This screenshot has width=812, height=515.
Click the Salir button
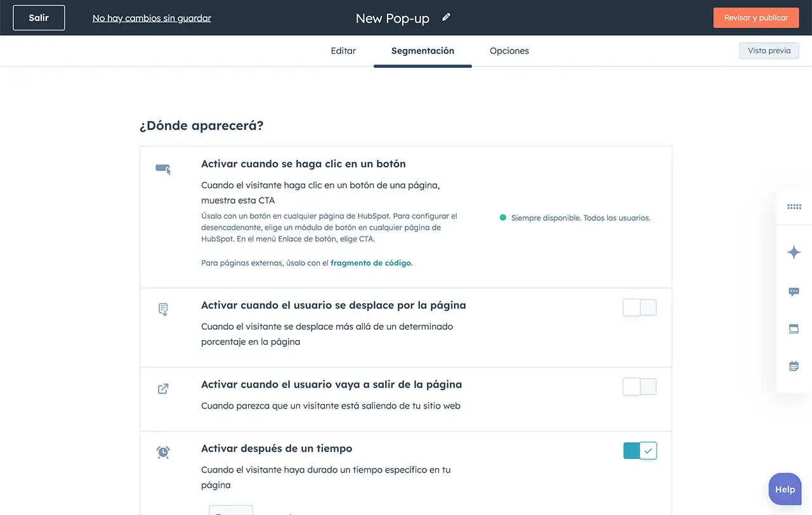tap(39, 18)
